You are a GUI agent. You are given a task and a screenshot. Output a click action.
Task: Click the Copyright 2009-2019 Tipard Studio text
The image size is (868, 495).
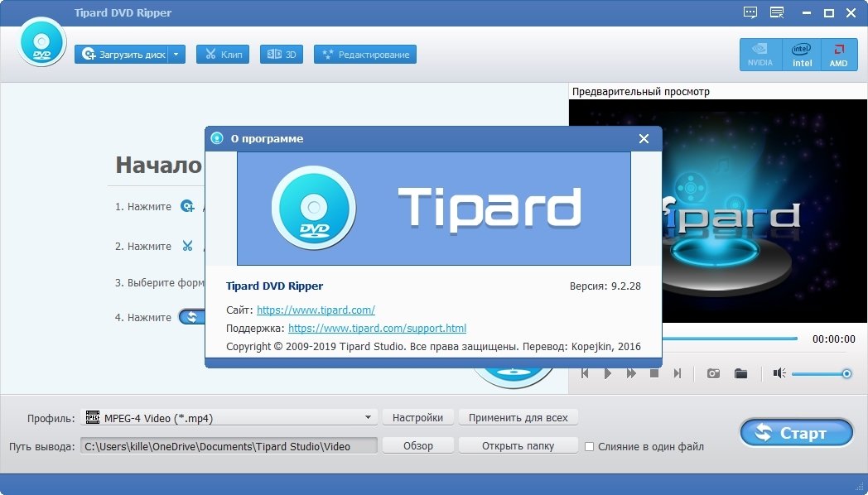click(316, 346)
